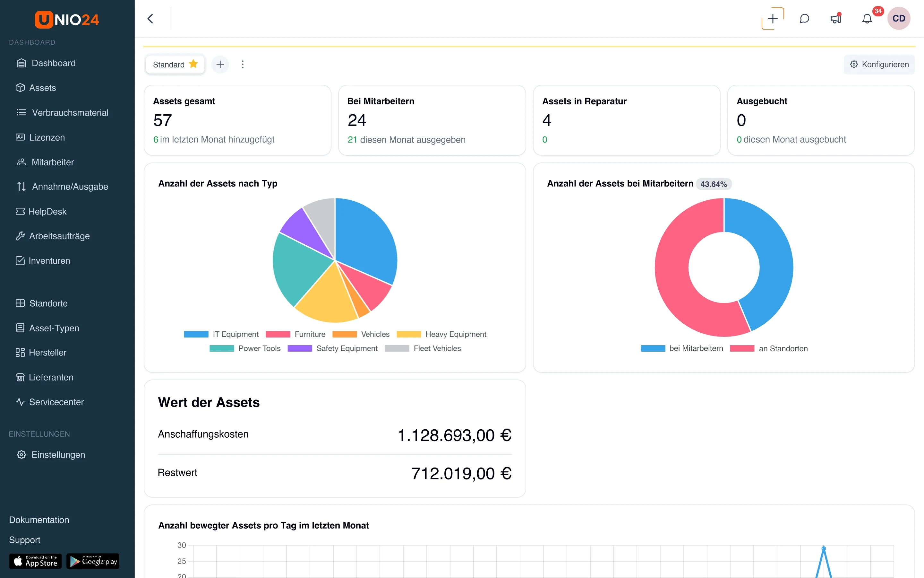Navigate to Lieferanten page
The height and width of the screenshot is (578, 924).
tap(44, 377)
